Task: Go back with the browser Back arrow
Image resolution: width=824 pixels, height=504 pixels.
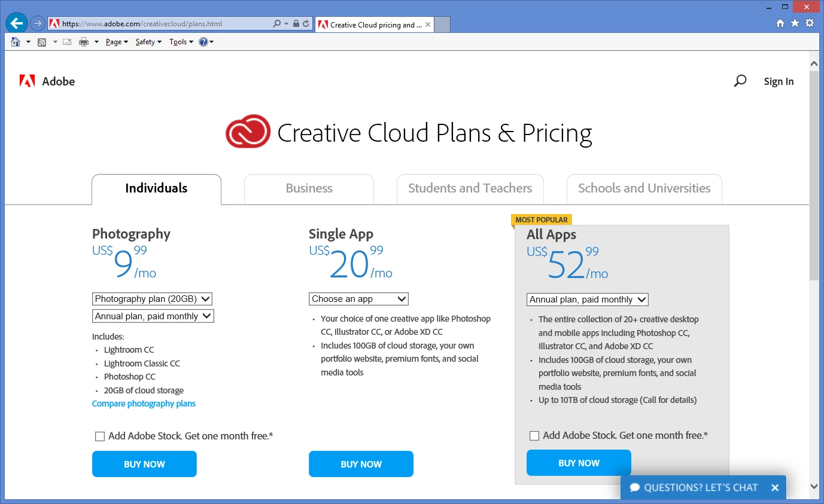Action: pyautogui.click(x=16, y=24)
